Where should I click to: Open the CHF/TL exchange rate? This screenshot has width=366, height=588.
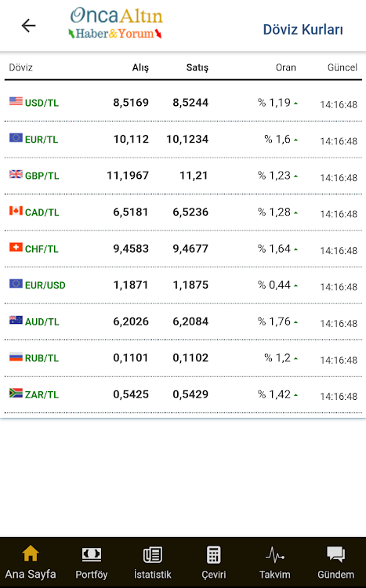tap(183, 249)
